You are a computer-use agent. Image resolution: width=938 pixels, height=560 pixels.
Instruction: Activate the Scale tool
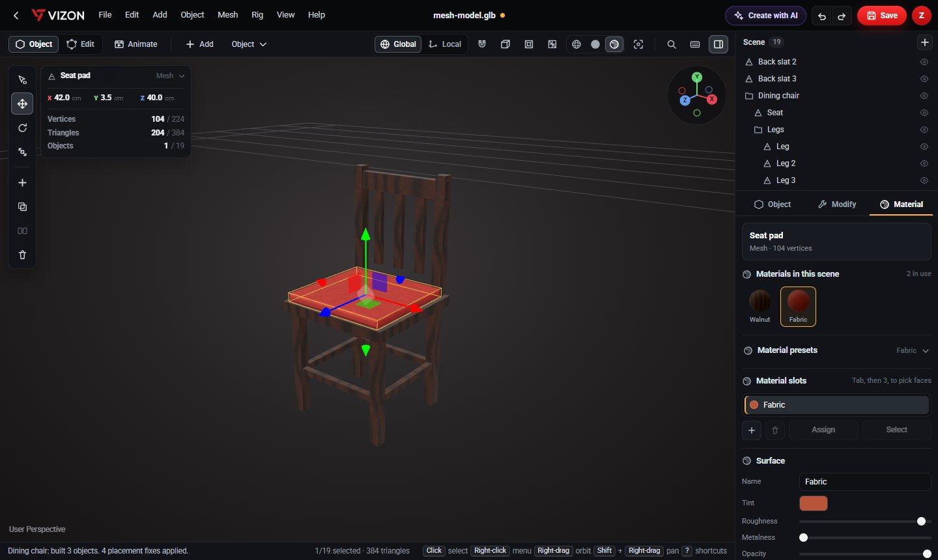point(22,152)
